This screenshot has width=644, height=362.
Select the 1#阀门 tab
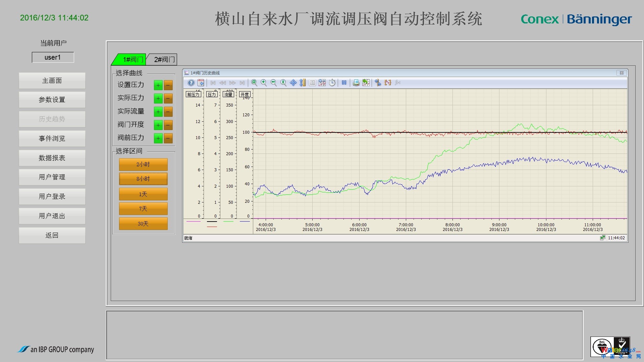[131, 60]
